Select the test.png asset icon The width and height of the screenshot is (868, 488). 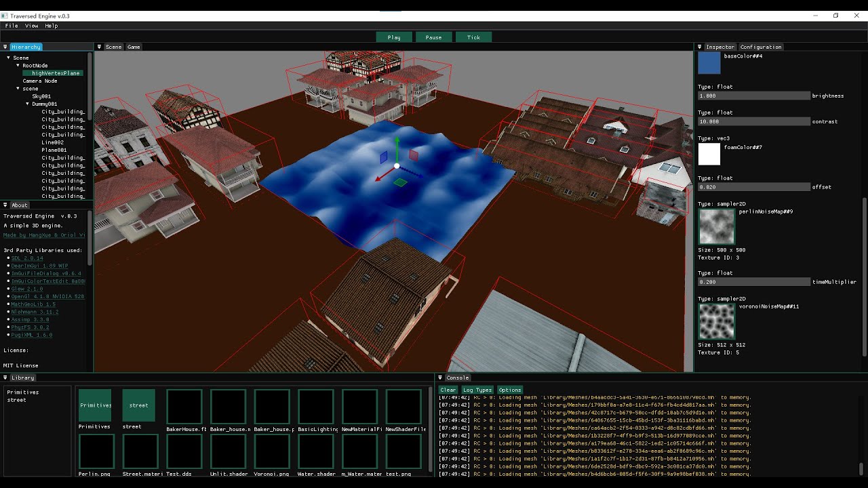[403, 452]
